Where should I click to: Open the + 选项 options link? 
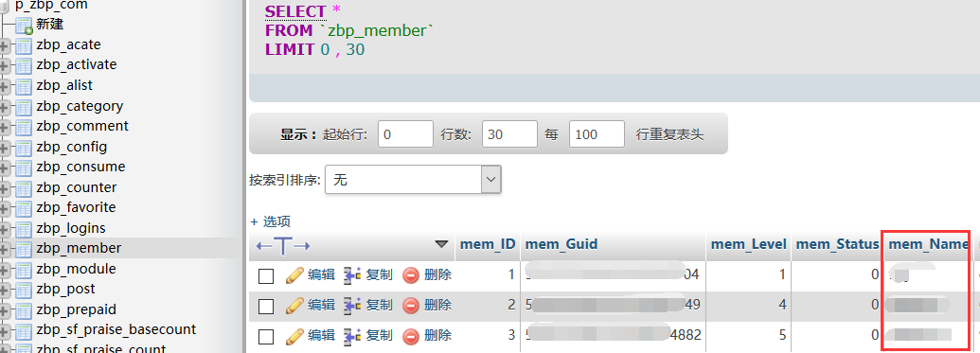click(x=271, y=221)
